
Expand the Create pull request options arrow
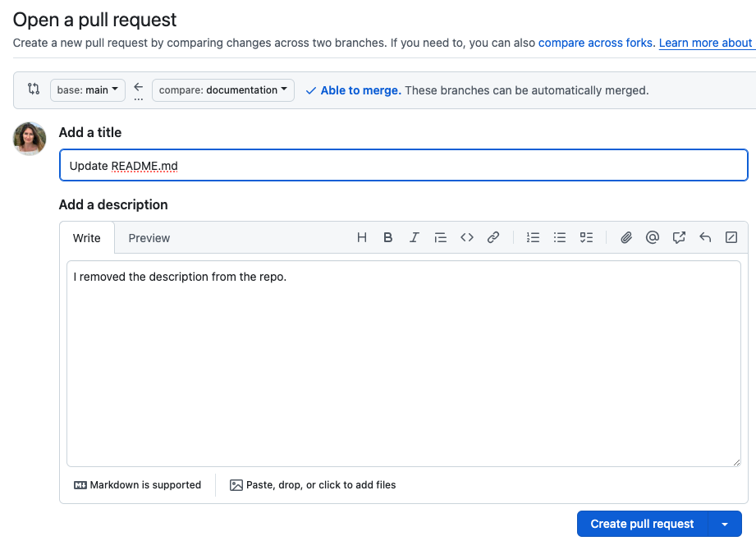(724, 525)
